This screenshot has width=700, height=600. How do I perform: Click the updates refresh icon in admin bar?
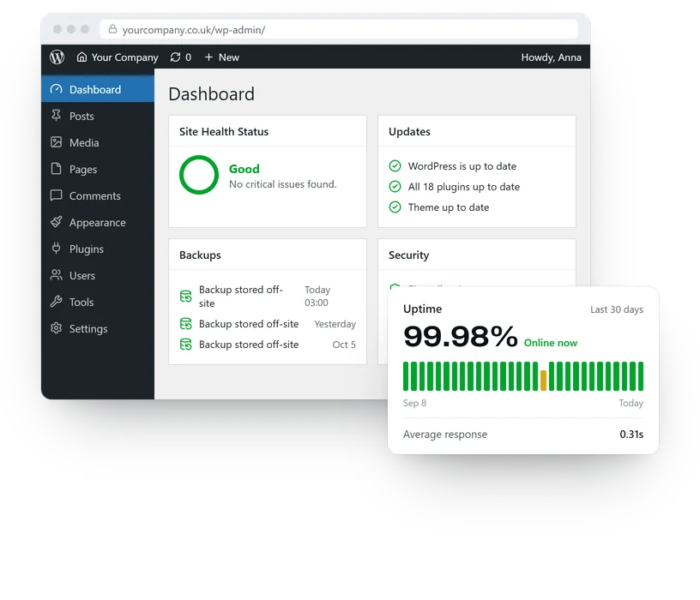176,57
